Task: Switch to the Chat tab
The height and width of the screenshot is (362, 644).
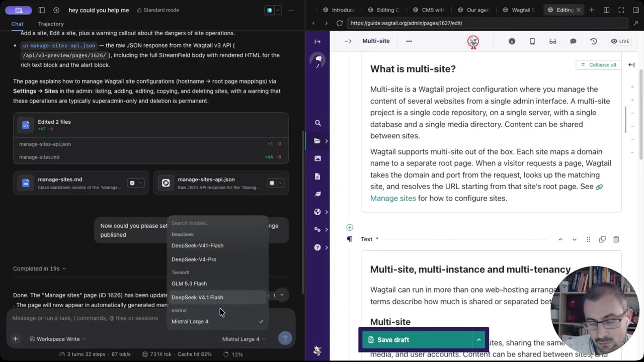Action: [x=17, y=24]
